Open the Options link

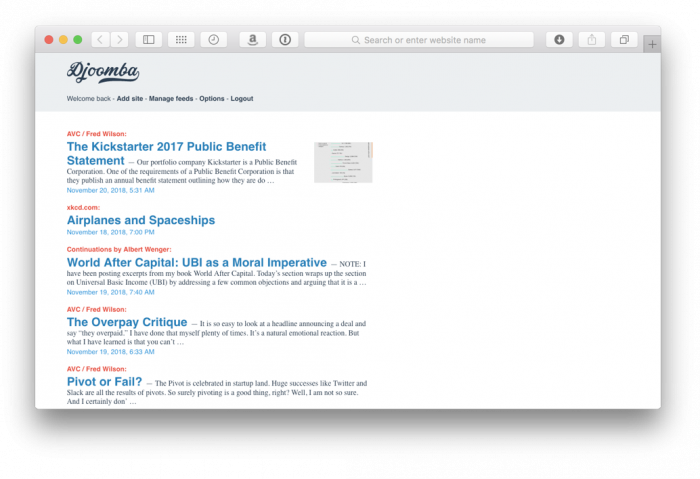point(212,99)
